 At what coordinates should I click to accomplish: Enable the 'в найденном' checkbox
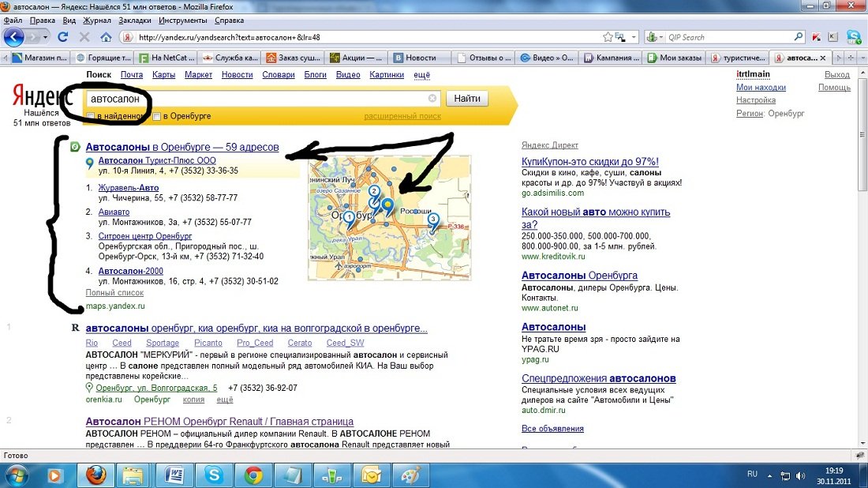coord(91,117)
